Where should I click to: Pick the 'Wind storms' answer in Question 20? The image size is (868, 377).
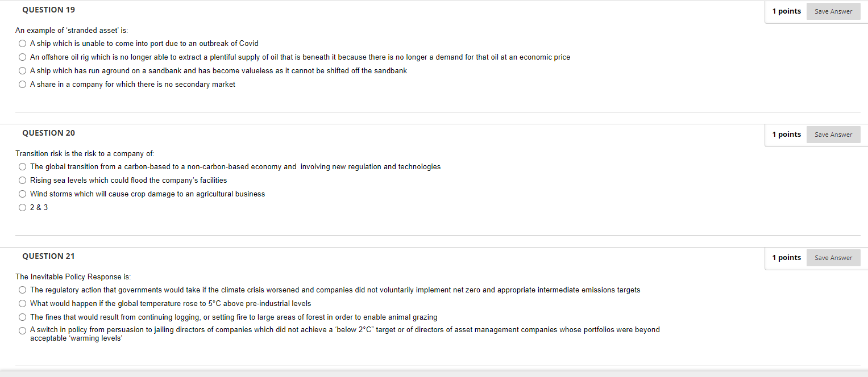[22, 194]
